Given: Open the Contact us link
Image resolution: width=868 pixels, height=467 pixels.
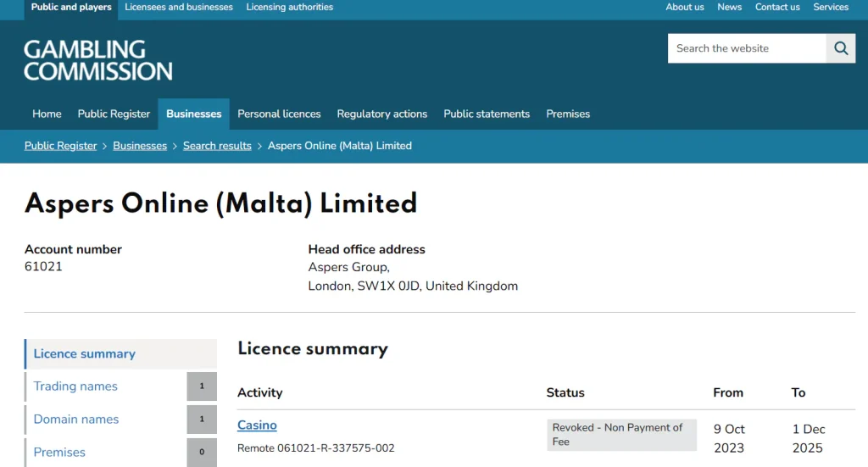Looking at the screenshot, I should (777, 7).
